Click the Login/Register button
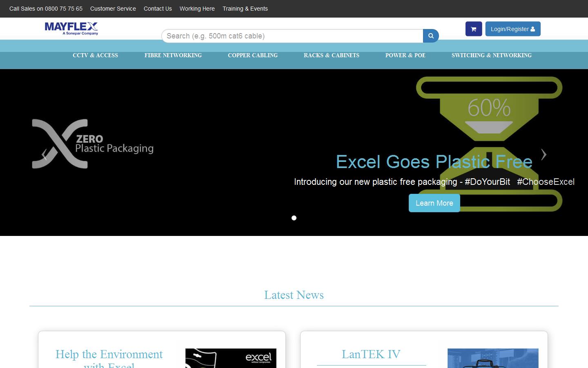 [512, 29]
